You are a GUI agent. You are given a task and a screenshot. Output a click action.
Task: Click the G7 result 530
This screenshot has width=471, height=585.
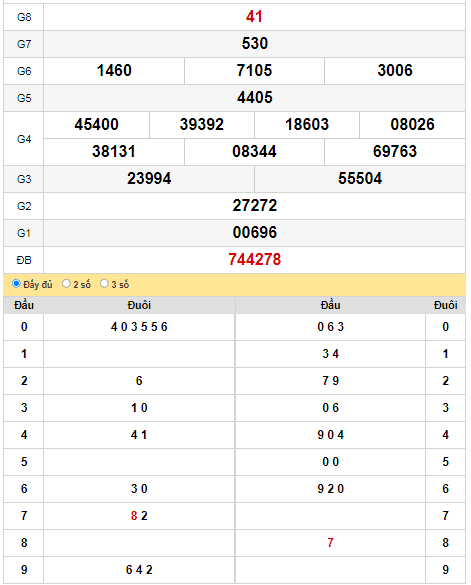(255, 44)
